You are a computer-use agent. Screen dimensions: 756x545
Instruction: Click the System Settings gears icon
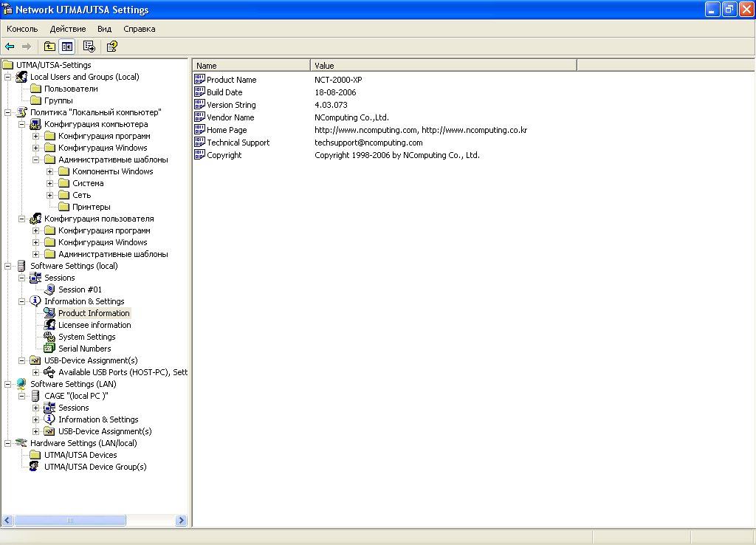49,337
